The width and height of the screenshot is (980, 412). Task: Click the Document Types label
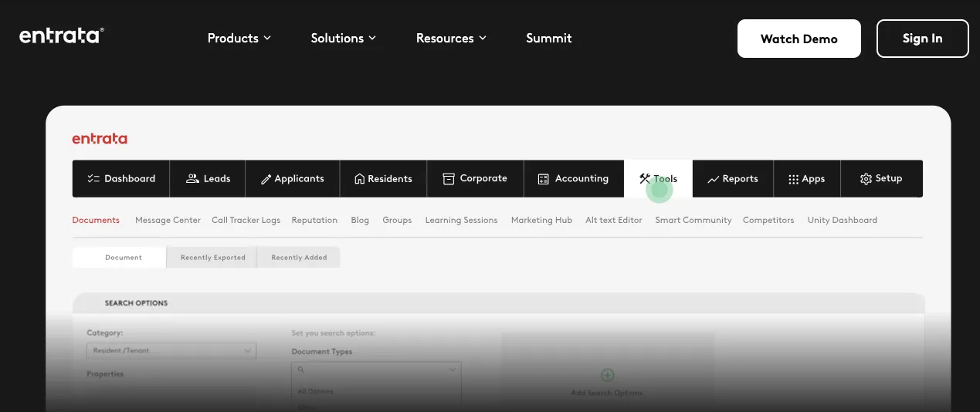[322, 351]
